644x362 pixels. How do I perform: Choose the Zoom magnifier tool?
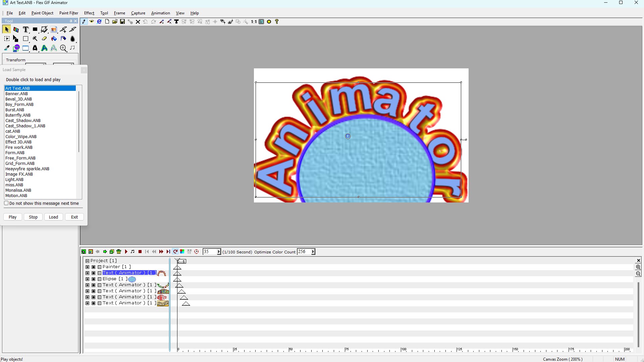(63, 48)
